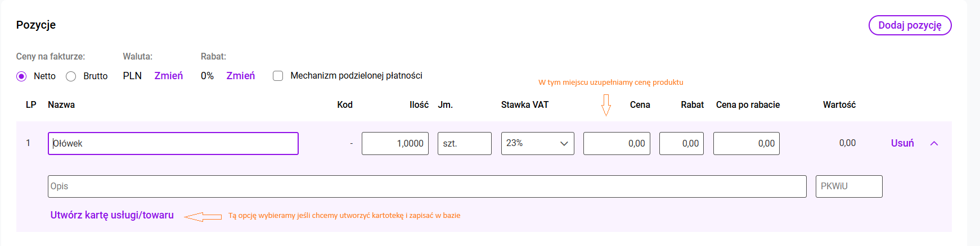This screenshot has height=246, width=980.
Task: Click the Rabat discount input field
Action: click(681, 143)
